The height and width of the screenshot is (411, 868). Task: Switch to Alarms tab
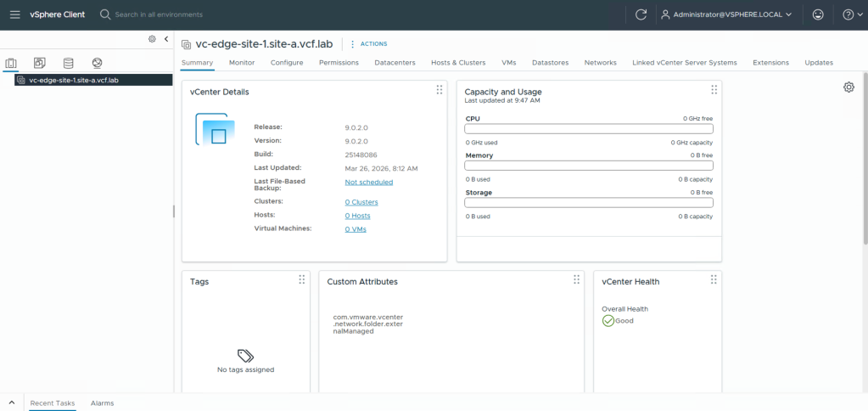tap(103, 403)
